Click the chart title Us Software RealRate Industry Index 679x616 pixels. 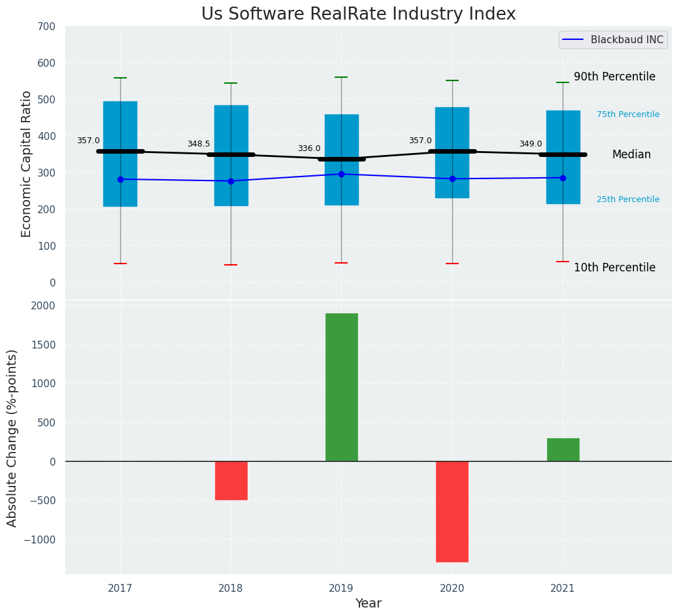pos(358,14)
